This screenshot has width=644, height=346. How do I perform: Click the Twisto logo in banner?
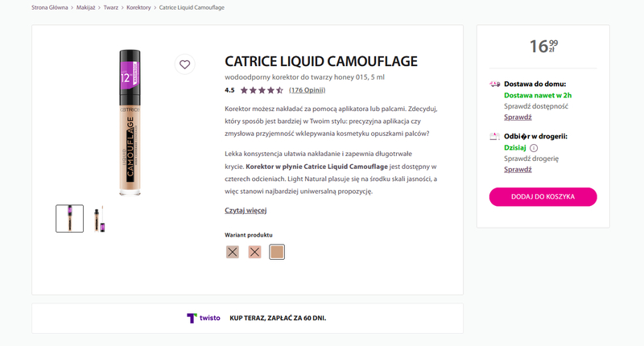[x=203, y=318]
